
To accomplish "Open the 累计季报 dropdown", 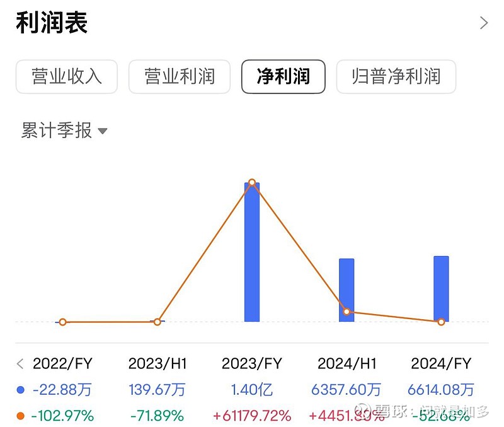I will [x=64, y=131].
